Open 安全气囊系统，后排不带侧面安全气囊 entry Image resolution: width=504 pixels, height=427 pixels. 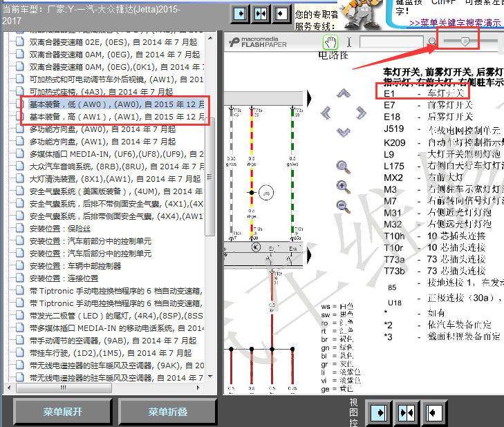click(x=116, y=204)
